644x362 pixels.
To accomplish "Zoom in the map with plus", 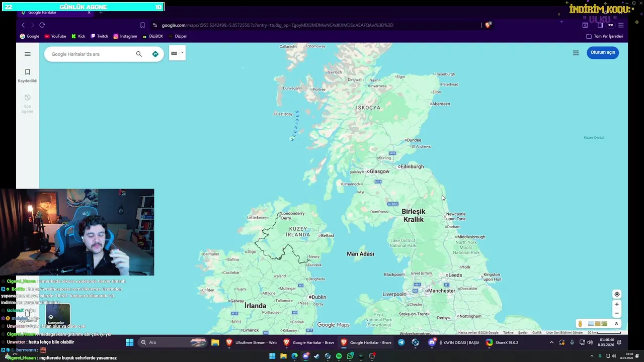I will pos(617,304).
